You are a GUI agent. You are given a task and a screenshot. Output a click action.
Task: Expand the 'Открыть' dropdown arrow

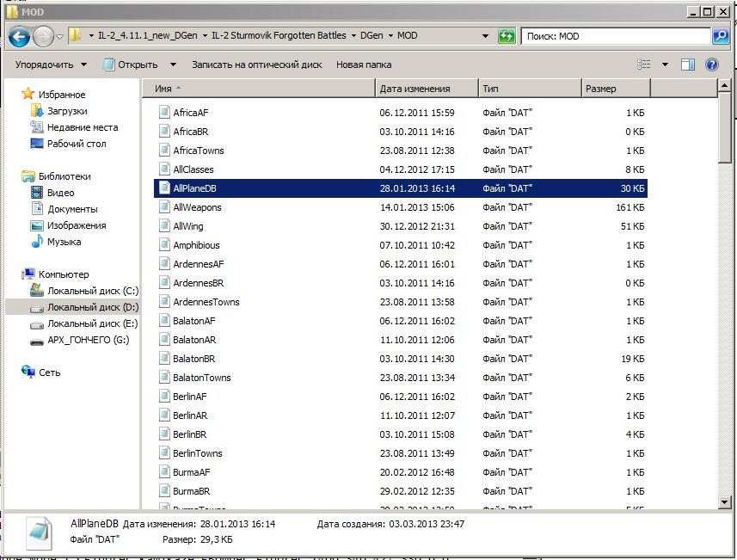pos(173,65)
